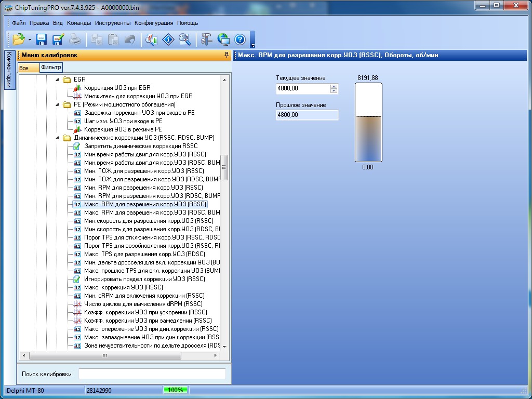Click the blue question mark help icon
Image resolution: width=532 pixels, height=399 pixels.
[240, 39]
